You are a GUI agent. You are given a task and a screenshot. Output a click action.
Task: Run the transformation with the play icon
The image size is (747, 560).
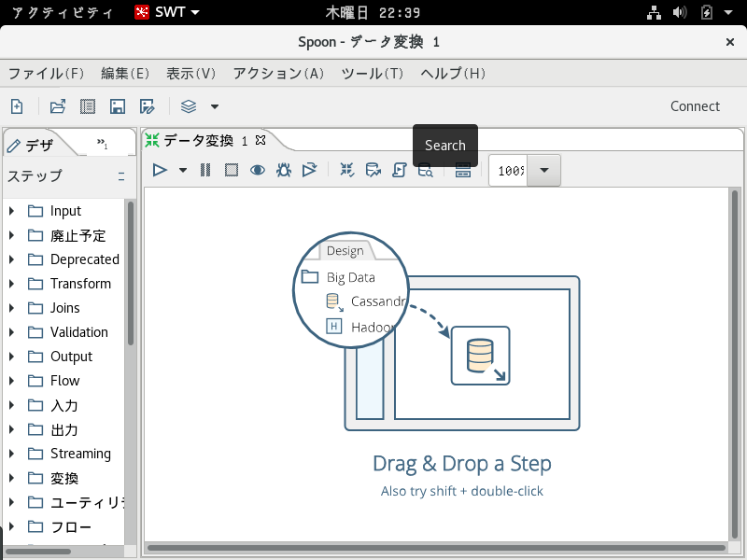pyautogui.click(x=160, y=170)
